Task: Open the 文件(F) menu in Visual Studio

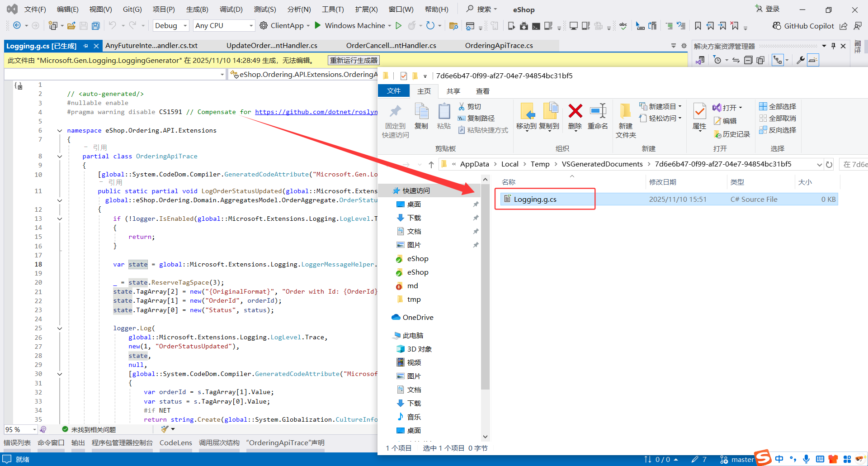Action: [35, 10]
